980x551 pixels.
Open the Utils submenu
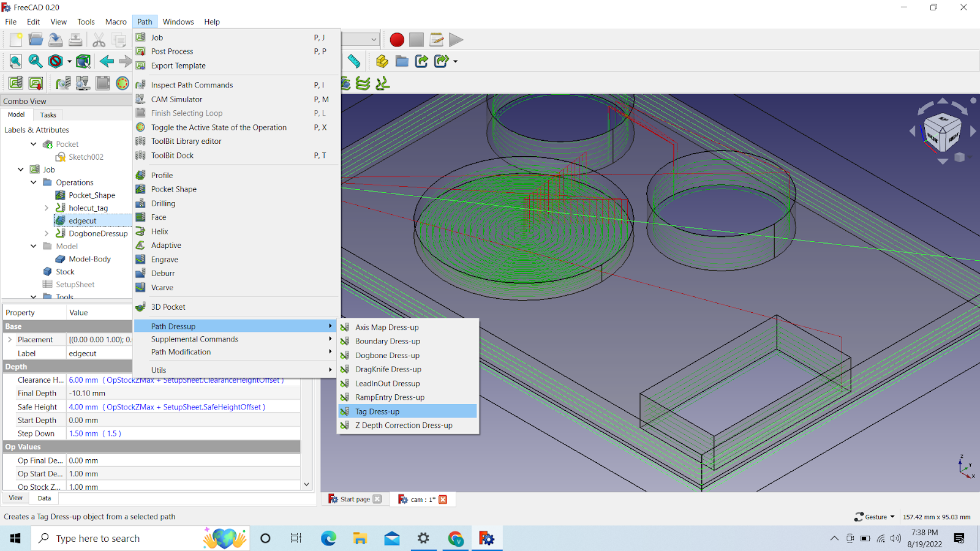coord(236,370)
